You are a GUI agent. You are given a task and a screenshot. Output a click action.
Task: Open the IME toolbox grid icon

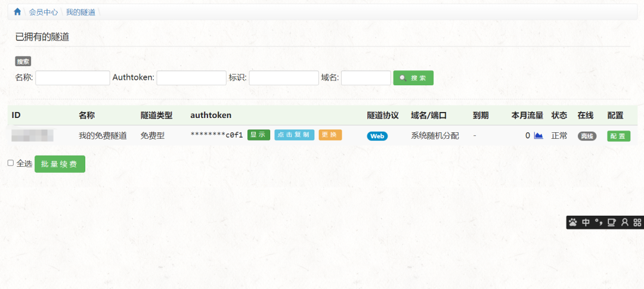click(x=637, y=222)
